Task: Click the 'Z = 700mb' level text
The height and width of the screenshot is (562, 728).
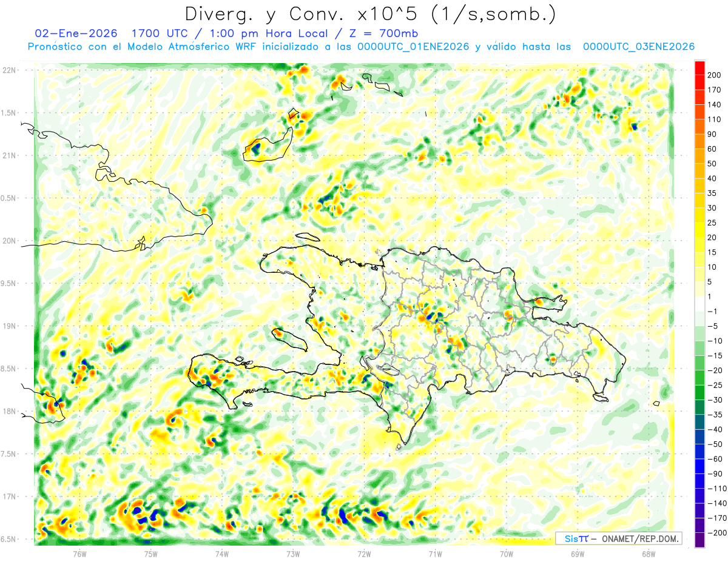Action: coord(383,33)
